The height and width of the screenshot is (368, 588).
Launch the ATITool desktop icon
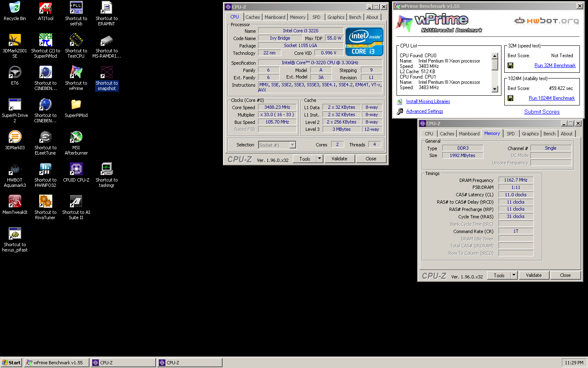45,11
